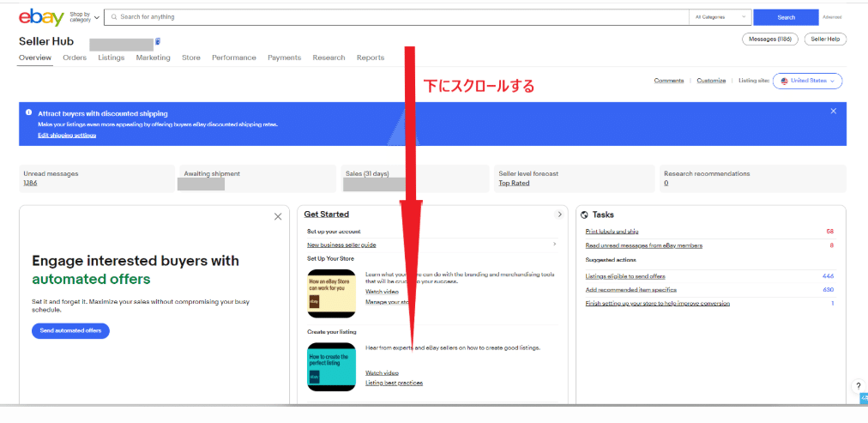The image size is (868, 423).
Task: Close the discounted shipping banner
Action: click(x=833, y=112)
